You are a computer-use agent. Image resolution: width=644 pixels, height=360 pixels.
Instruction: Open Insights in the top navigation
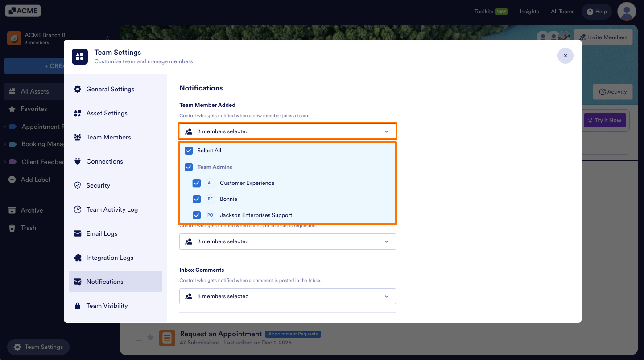tap(529, 12)
